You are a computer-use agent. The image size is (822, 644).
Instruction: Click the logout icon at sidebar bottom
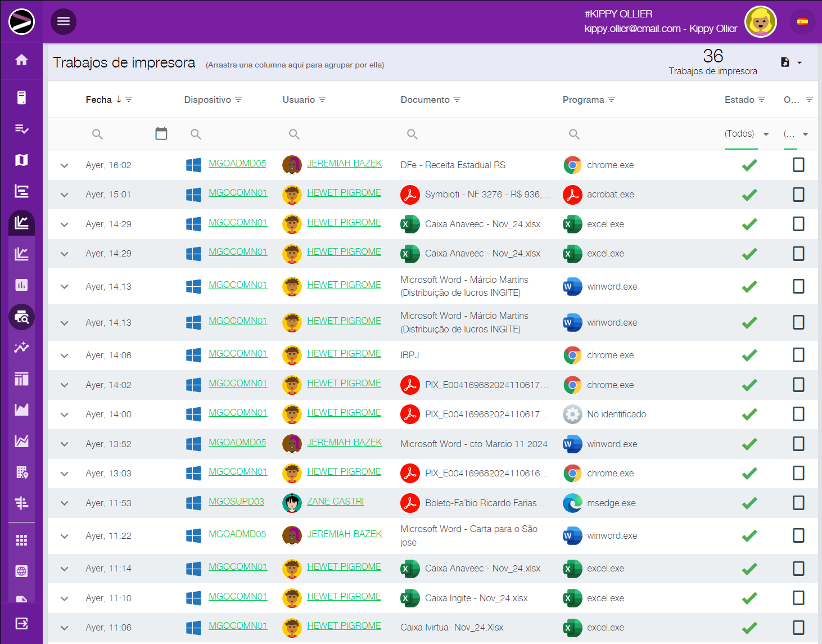(x=21, y=623)
